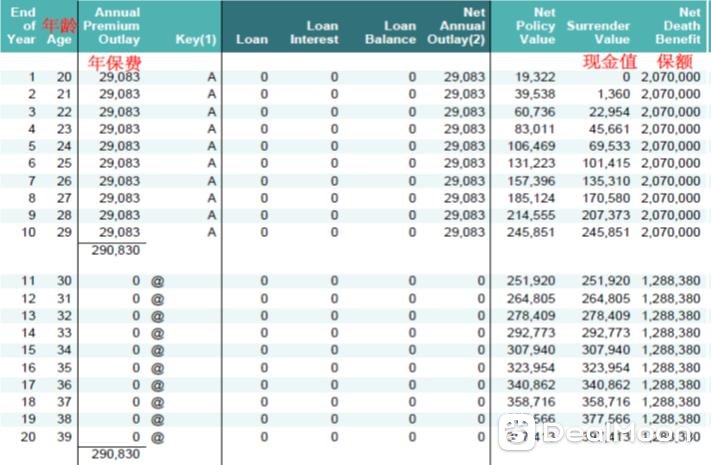The width and height of the screenshot is (711, 465).
Task: Select the red 现金值 label
Action: (x=610, y=61)
